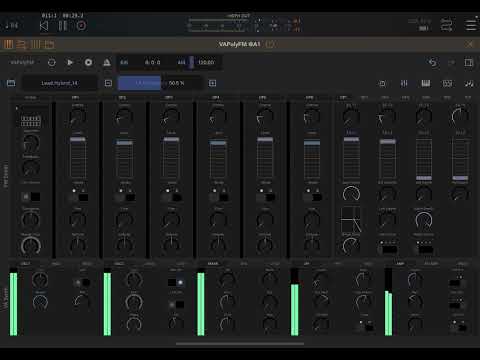Click the metronome icon in plugin toolbar
The width and height of the screenshot is (480, 360).
click(107, 62)
